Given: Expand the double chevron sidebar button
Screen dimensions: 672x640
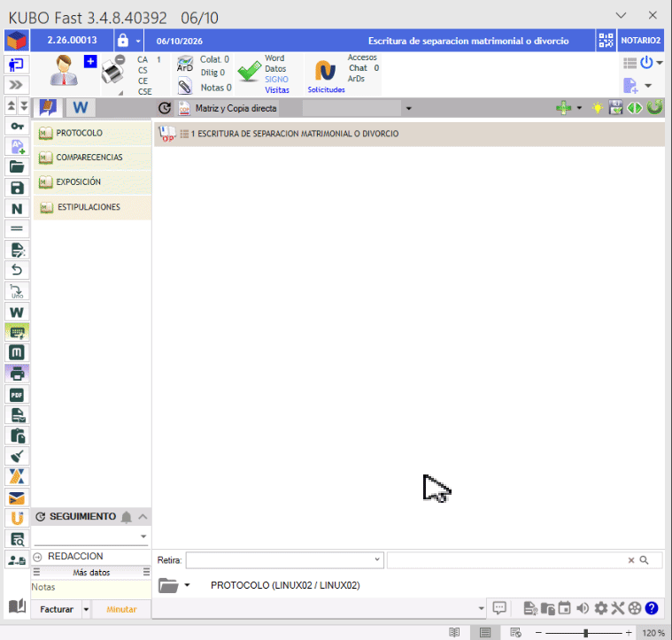Looking at the screenshot, I should click(x=16, y=85).
